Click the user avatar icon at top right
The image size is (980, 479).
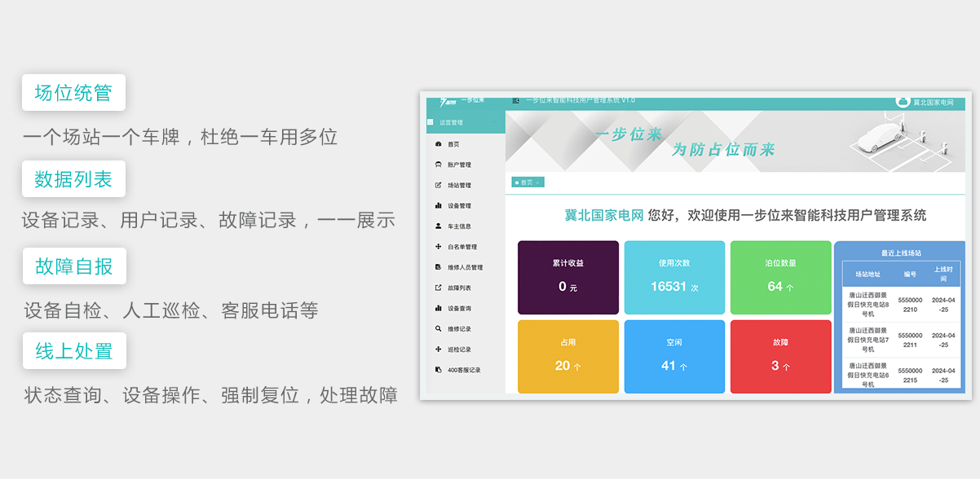903,102
